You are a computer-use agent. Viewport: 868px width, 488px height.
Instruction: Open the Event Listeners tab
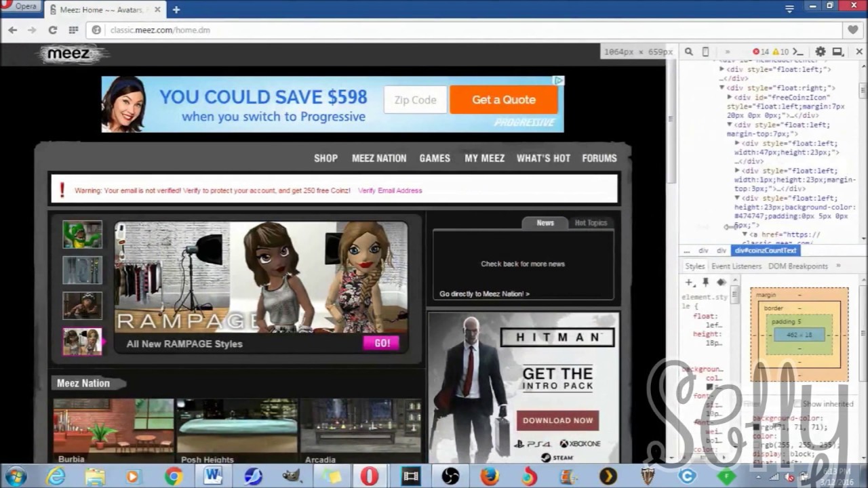tap(736, 266)
